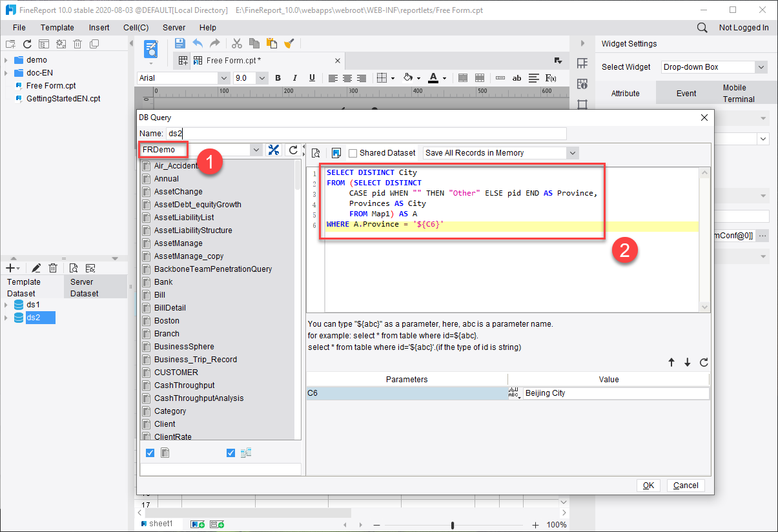Viewport: 778px width, 532px height.
Task: Click the Paste clipboard icon
Action: [x=272, y=43]
